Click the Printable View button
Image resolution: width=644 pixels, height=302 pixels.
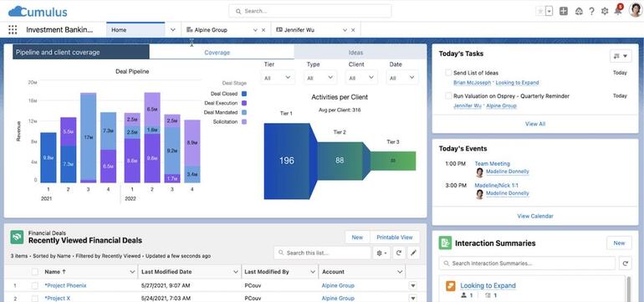tap(395, 237)
